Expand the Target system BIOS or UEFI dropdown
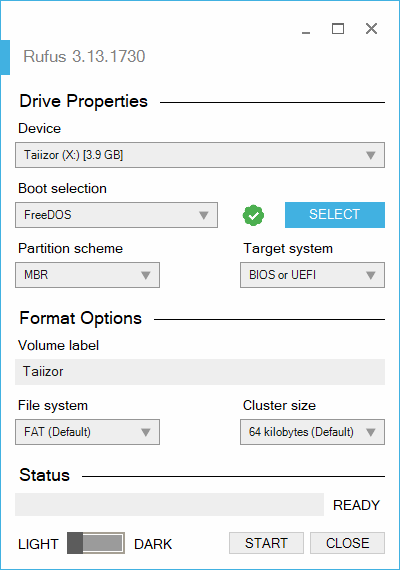 click(312, 275)
